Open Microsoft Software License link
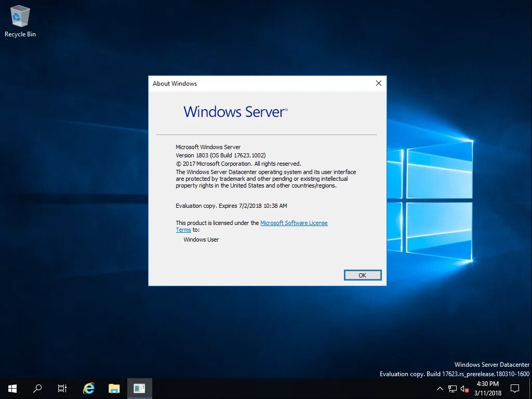 (294, 223)
